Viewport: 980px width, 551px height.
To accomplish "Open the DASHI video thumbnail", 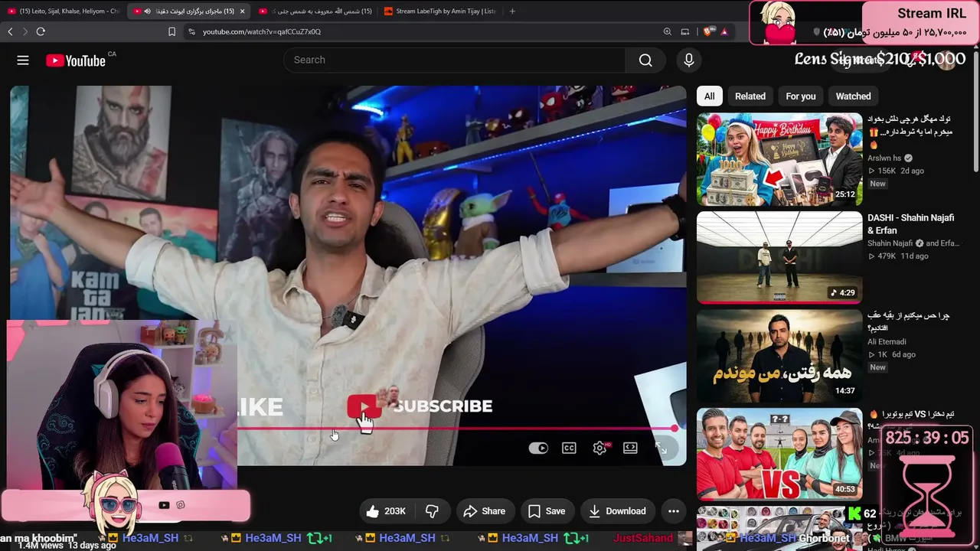I will (x=779, y=258).
